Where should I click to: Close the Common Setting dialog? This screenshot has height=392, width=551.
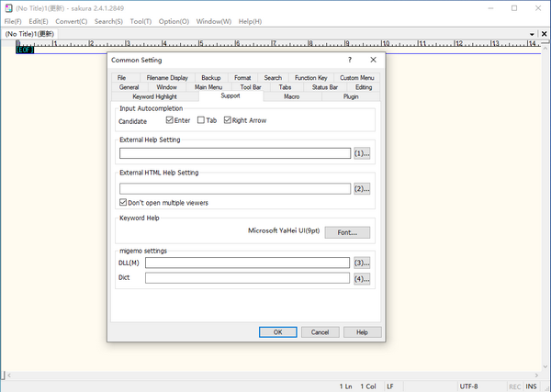coord(372,60)
